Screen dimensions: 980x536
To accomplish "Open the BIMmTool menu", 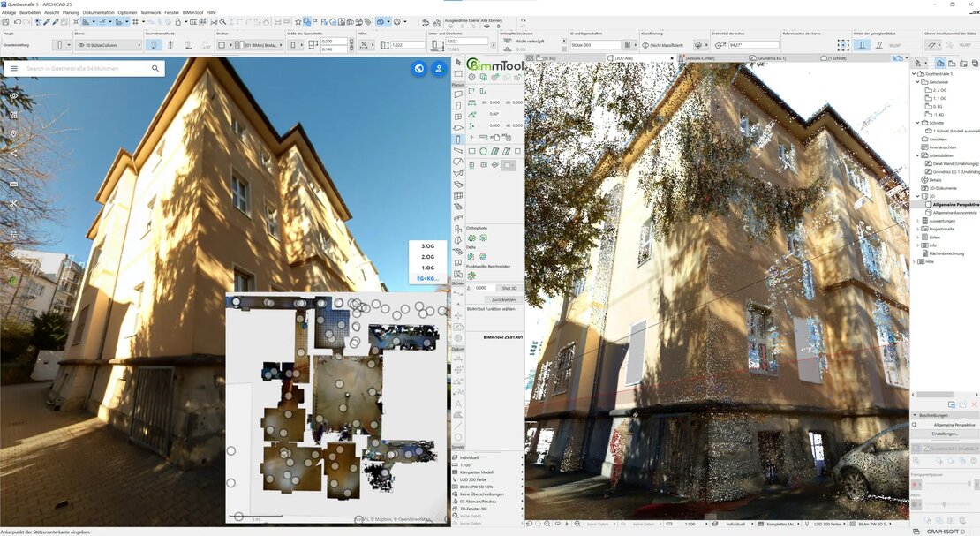I will (192, 12).
